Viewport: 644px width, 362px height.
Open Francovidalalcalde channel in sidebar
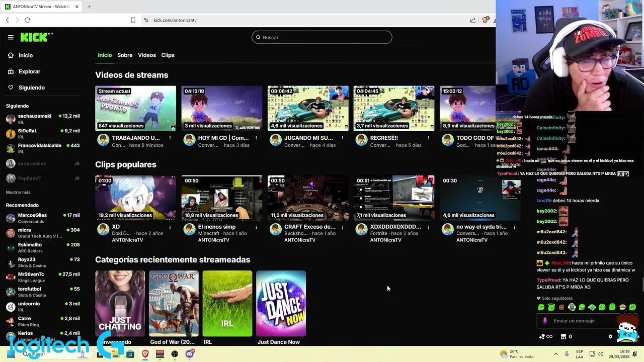pyautogui.click(x=43, y=148)
